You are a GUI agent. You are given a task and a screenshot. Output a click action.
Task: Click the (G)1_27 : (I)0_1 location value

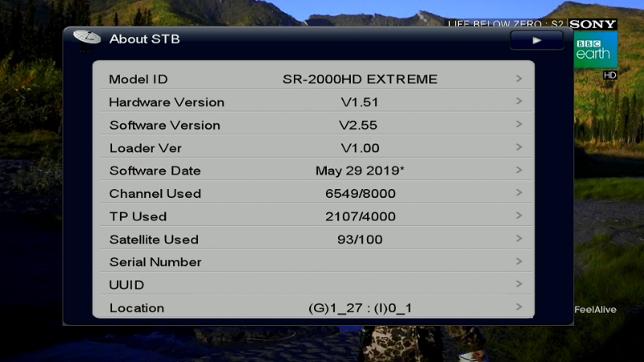pyautogui.click(x=360, y=308)
